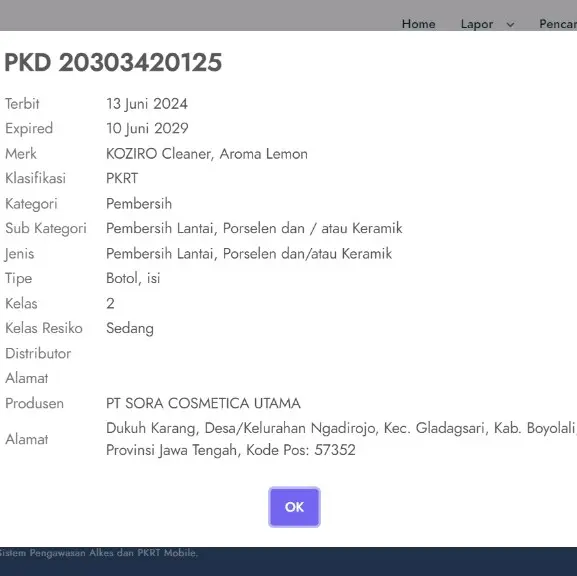Click the Dukuh Karang address line
This screenshot has width=577, height=576.
(x=341, y=428)
